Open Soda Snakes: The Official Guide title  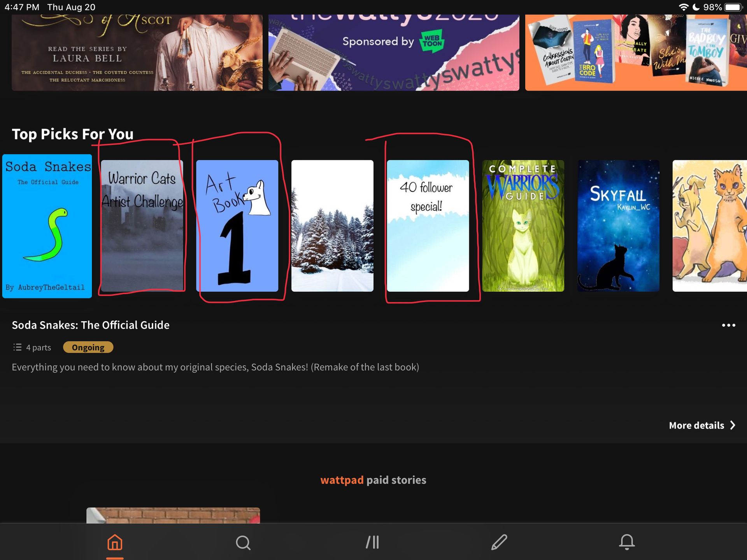coord(91,325)
